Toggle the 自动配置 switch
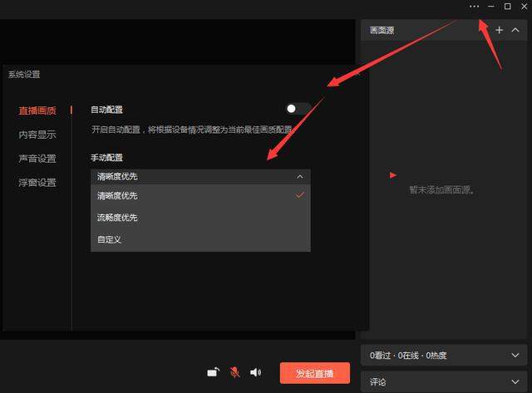The image size is (532, 393). (x=298, y=109)
